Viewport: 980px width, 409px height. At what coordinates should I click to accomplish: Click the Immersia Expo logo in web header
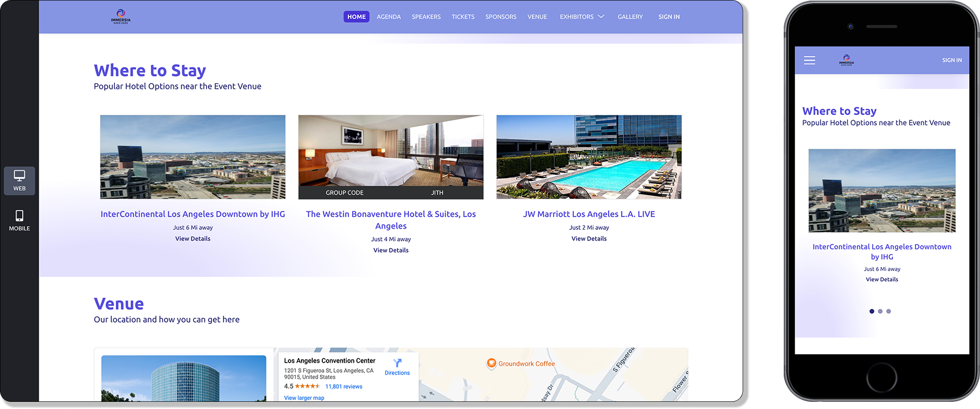tap(121, 17)
